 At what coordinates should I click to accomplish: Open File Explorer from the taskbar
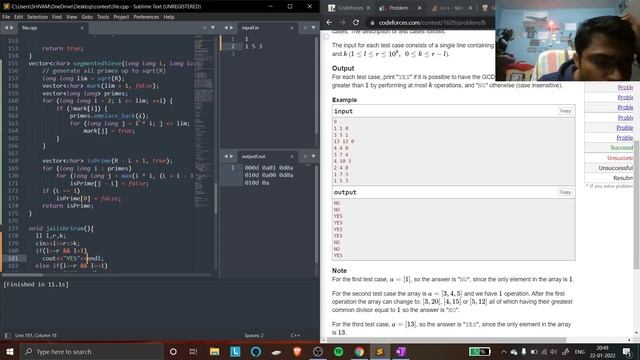tap(214, 351)
